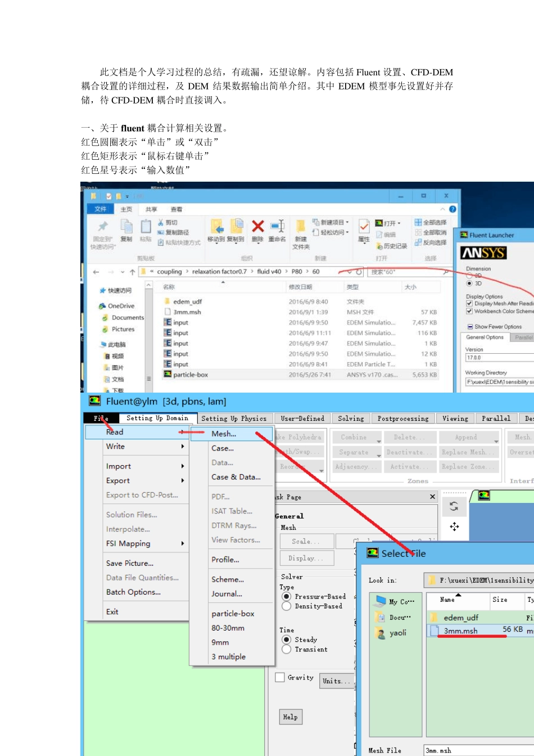
Task: Toggle Display Mesh After Reading checkbox
Action: coord(469,303)
